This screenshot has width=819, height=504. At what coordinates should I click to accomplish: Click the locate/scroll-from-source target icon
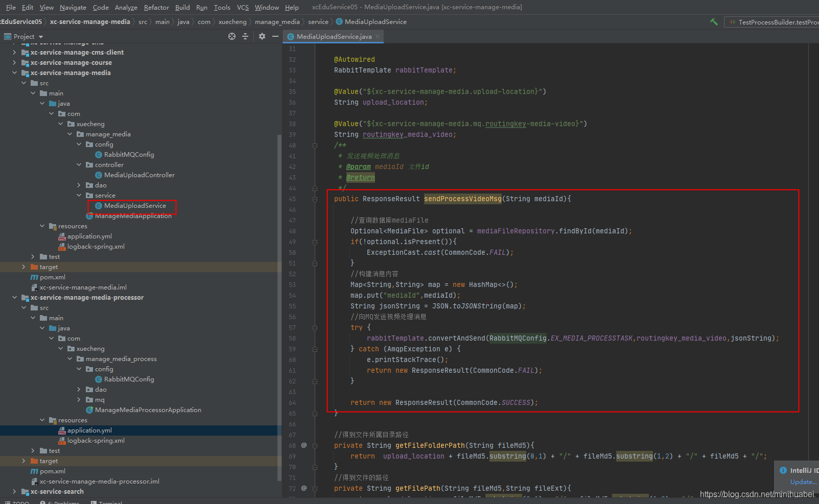232,36
